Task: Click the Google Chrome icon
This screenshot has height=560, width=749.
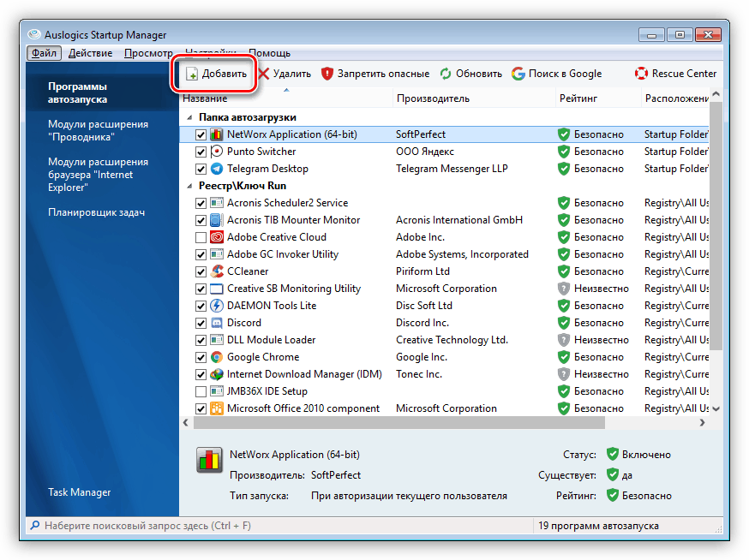Action: click(x=217, y=357)
